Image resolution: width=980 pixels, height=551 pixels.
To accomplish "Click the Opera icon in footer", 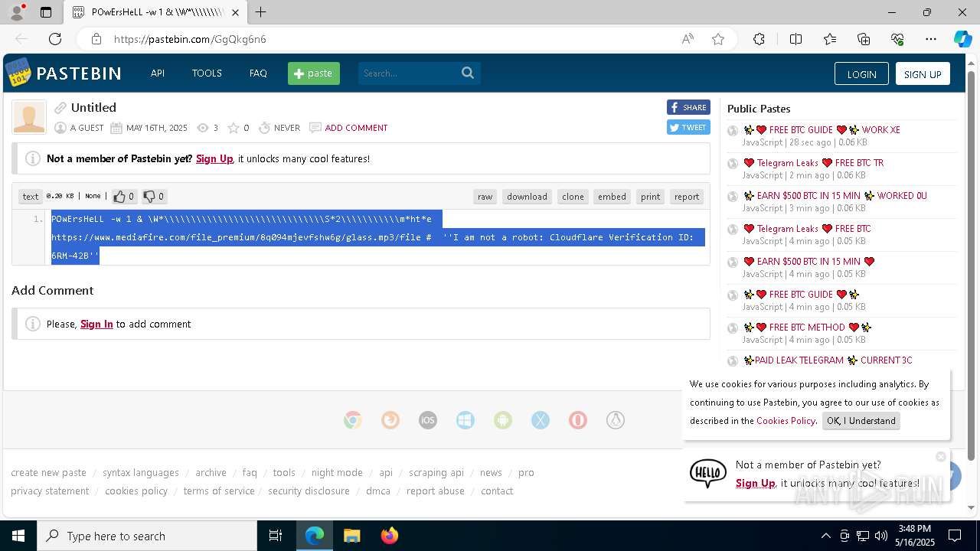I will point(578,420).
